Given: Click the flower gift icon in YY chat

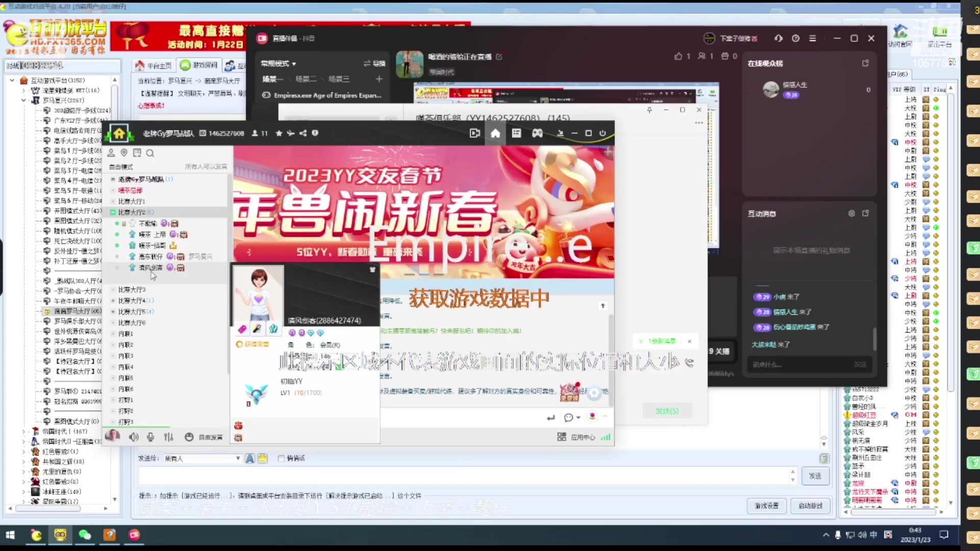Looking at the screenshot, I should [592, 416].
